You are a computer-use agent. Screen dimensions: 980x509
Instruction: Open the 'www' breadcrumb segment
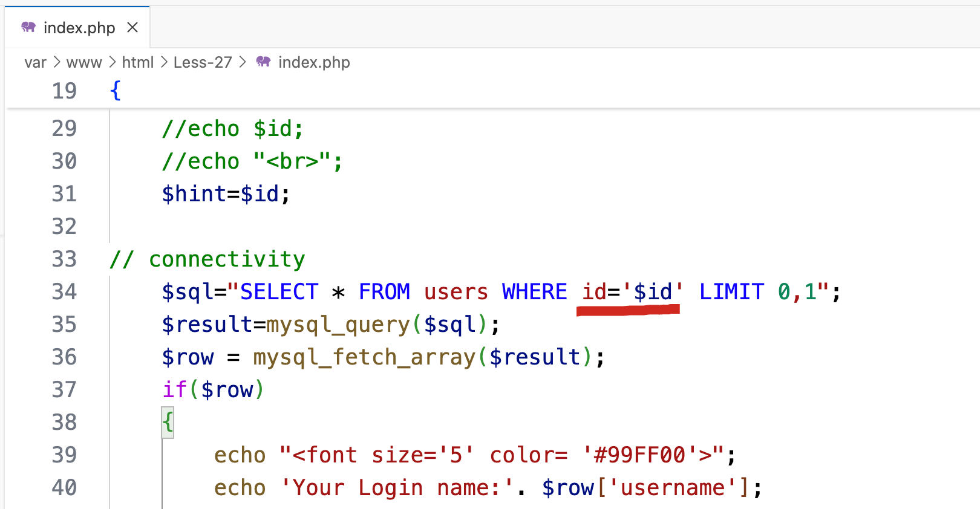click(x=84, y=62)
